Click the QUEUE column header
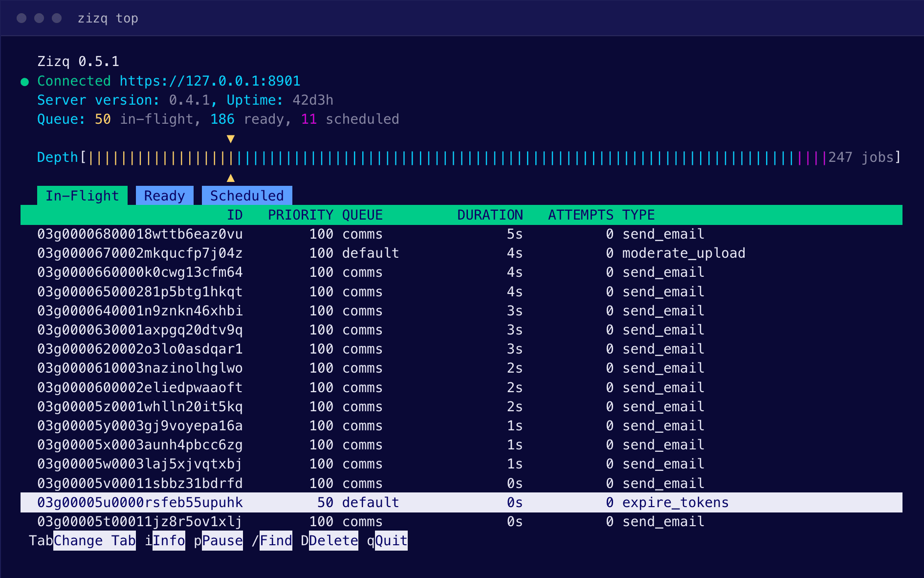This screenshot has width=924, height=578. click(x=362, y=215)
